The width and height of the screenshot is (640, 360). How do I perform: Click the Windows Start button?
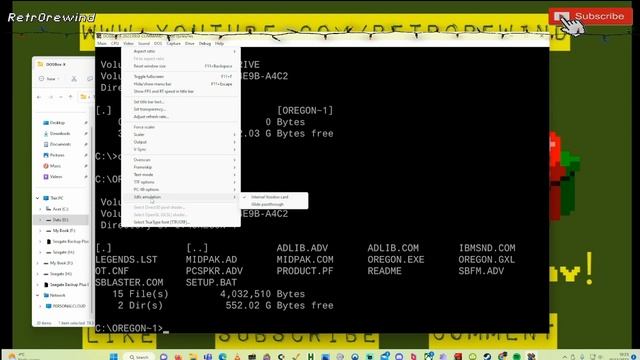coord(113,357)
